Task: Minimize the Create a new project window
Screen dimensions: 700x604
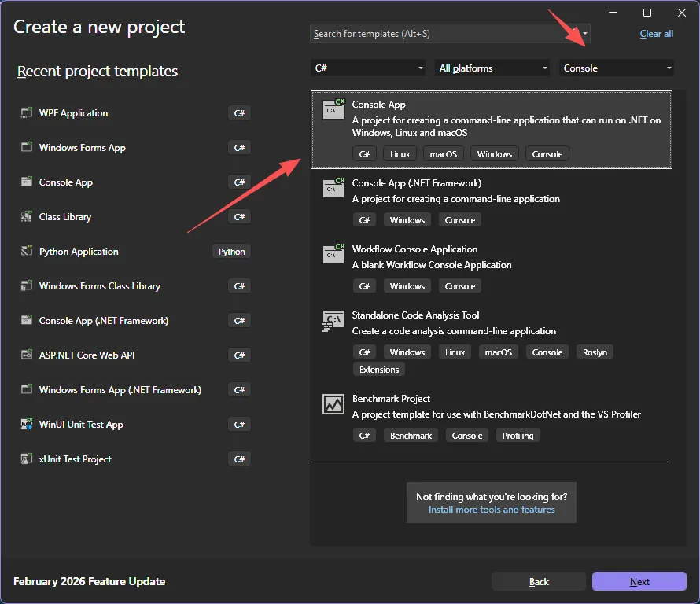Action: 613,13
